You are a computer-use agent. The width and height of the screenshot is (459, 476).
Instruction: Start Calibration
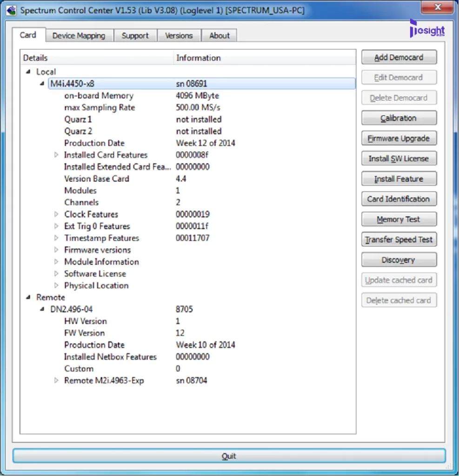point(399,118)
